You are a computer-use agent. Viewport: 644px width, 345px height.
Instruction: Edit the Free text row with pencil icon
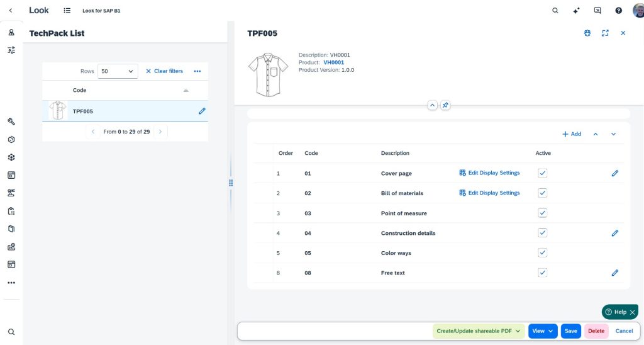click(x=615, y=273)
